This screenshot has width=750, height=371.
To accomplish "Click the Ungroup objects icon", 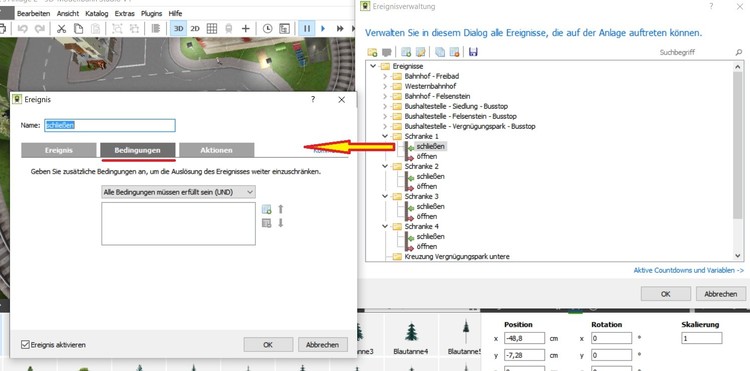I will pyautogui.click(x=134, y=29).
